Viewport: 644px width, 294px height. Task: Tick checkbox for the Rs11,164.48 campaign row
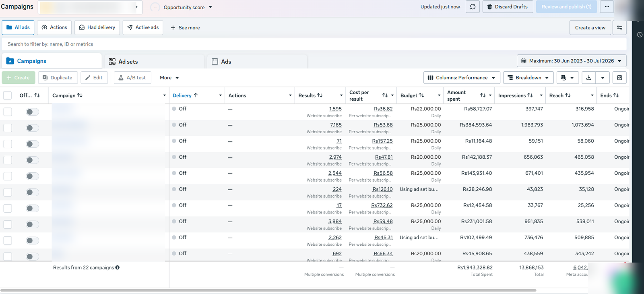[7, 144]
